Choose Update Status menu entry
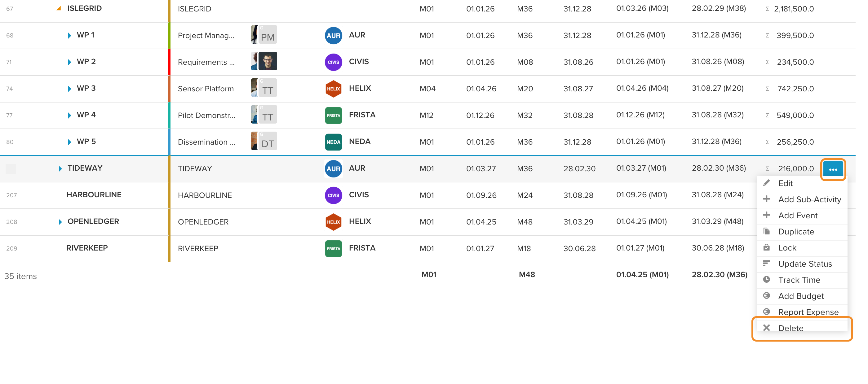This screenshot has width=868, height=384. tap(802, 264)
